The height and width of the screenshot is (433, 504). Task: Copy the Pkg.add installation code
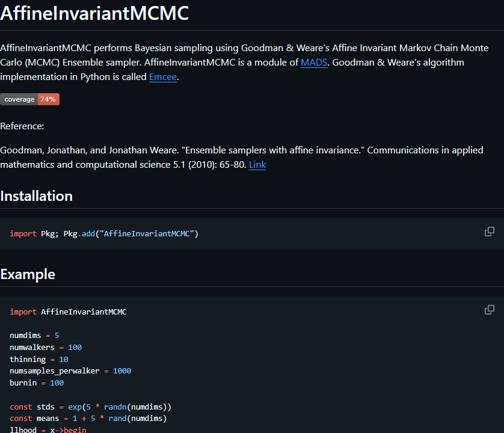point(489,232)
